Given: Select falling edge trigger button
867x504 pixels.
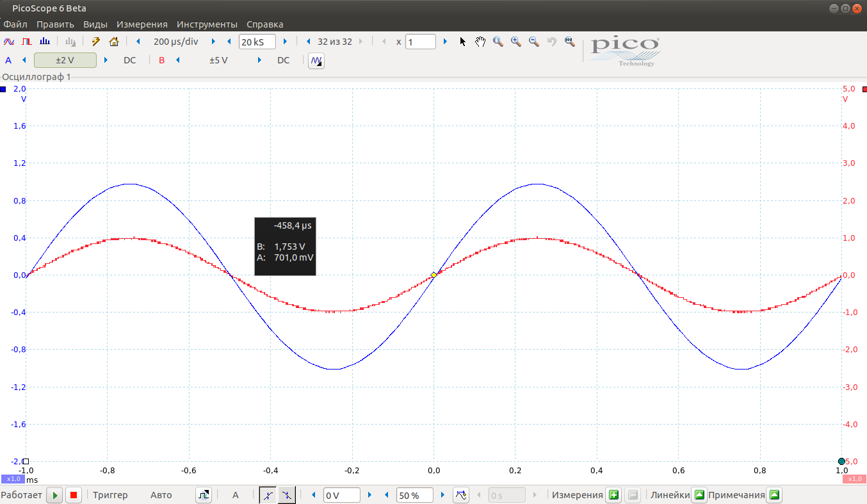Looking at the screenshot, I should [x=286, y=495].
